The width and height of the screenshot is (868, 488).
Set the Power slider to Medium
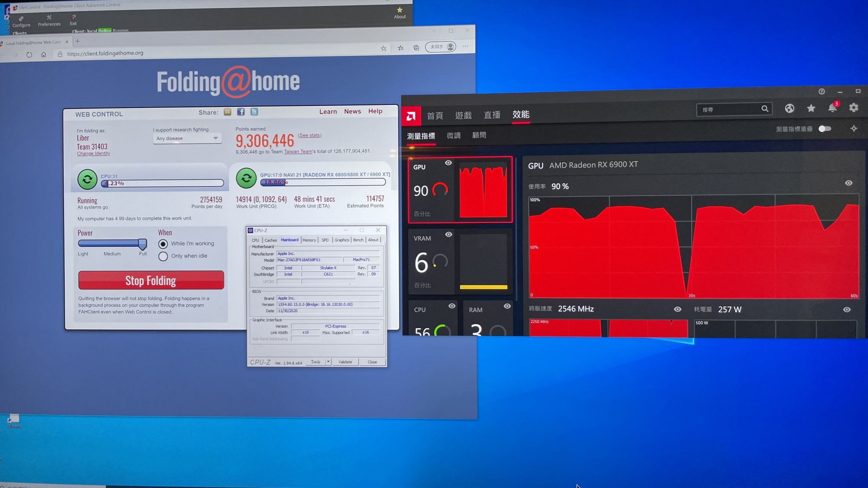pyautogui.click(x=112, y=243)
